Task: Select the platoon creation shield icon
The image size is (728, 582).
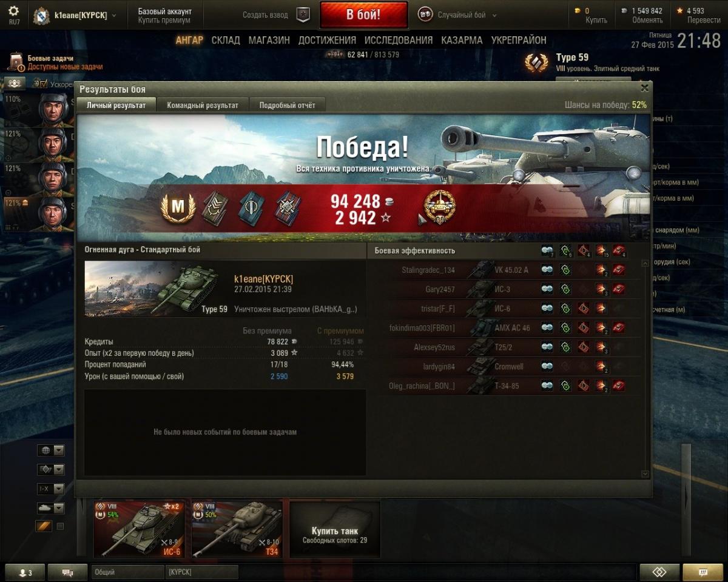Action: (x=303, y=15)
